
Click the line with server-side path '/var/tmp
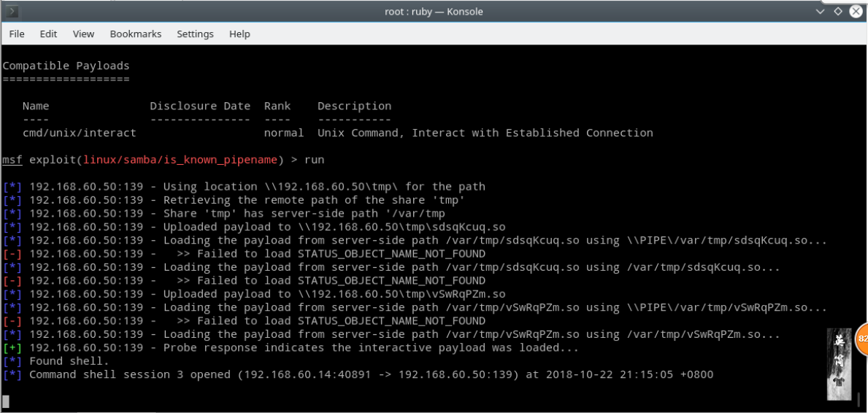(x=224, y=214)
